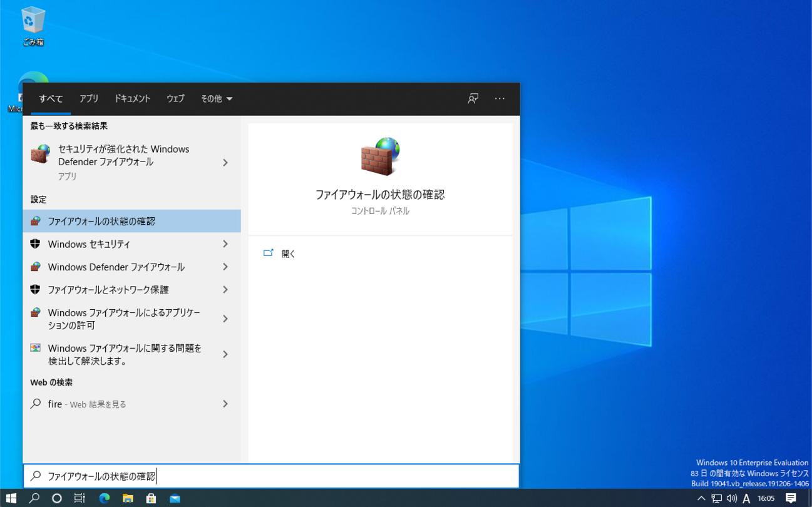812x507 pixels.
Task: Click the network icon in system tray
Action: [x=717, y=499]
